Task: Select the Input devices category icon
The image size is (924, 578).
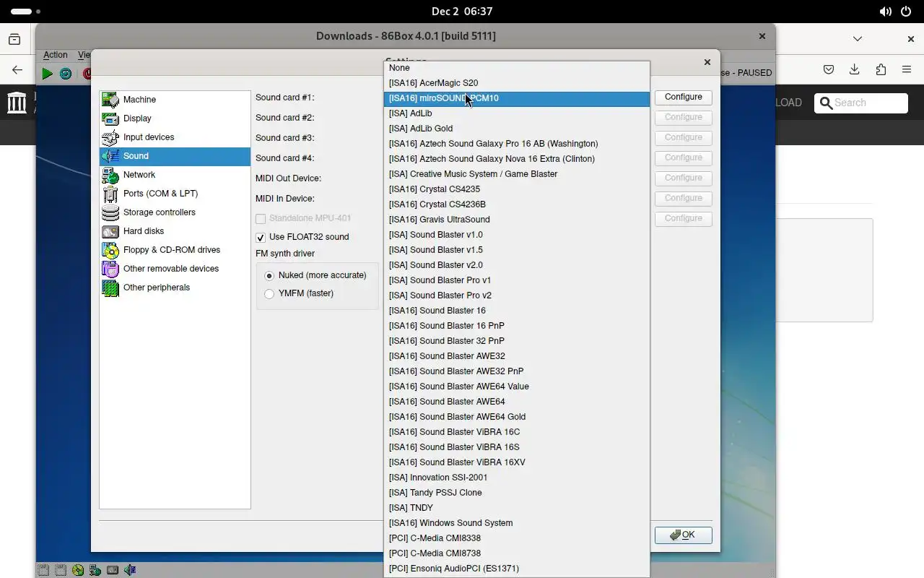Action: pos(110,137)
